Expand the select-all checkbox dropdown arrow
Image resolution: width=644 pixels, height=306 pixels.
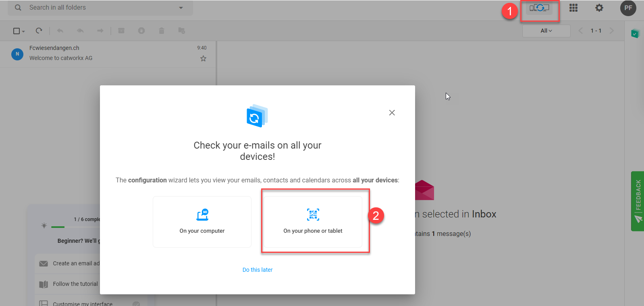click(24, 31)
